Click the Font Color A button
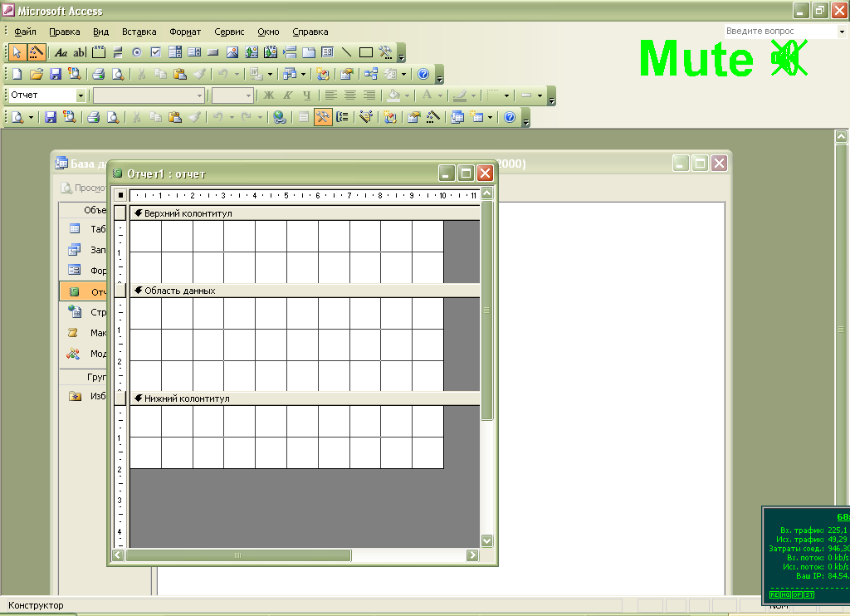Screen dimensions: 850x616 coord(427,95)
